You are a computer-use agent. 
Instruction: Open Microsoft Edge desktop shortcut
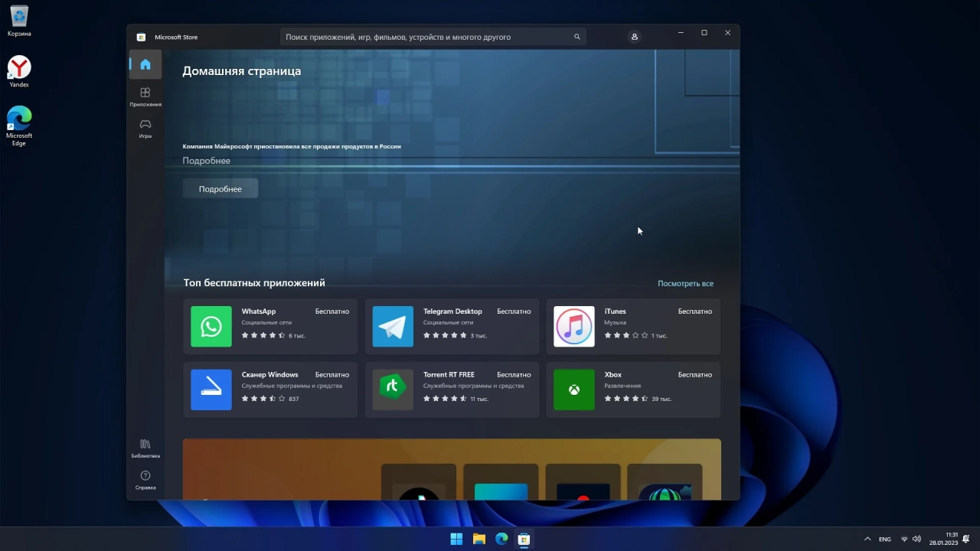pos(19,126)
